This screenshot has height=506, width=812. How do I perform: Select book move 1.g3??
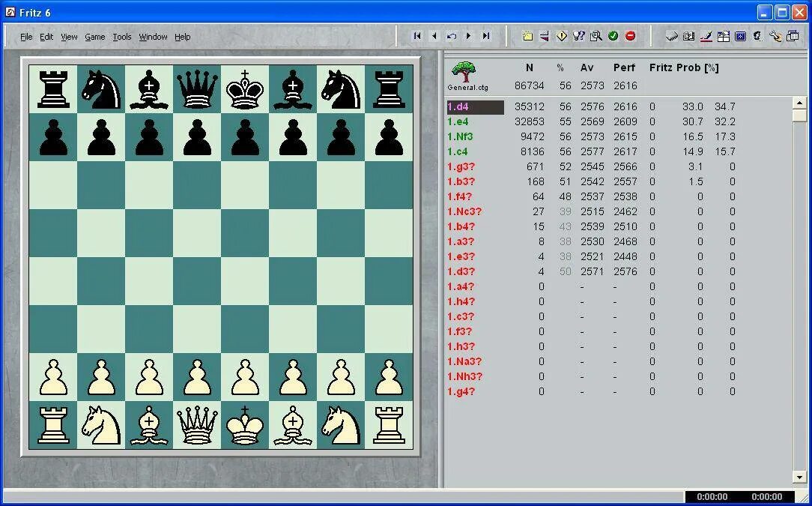pos(461,167)
